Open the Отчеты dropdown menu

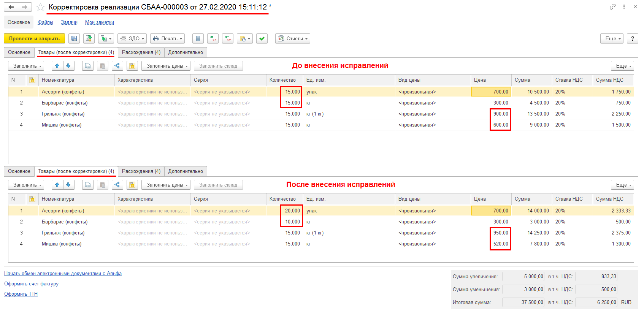click(x=293, y=38)
